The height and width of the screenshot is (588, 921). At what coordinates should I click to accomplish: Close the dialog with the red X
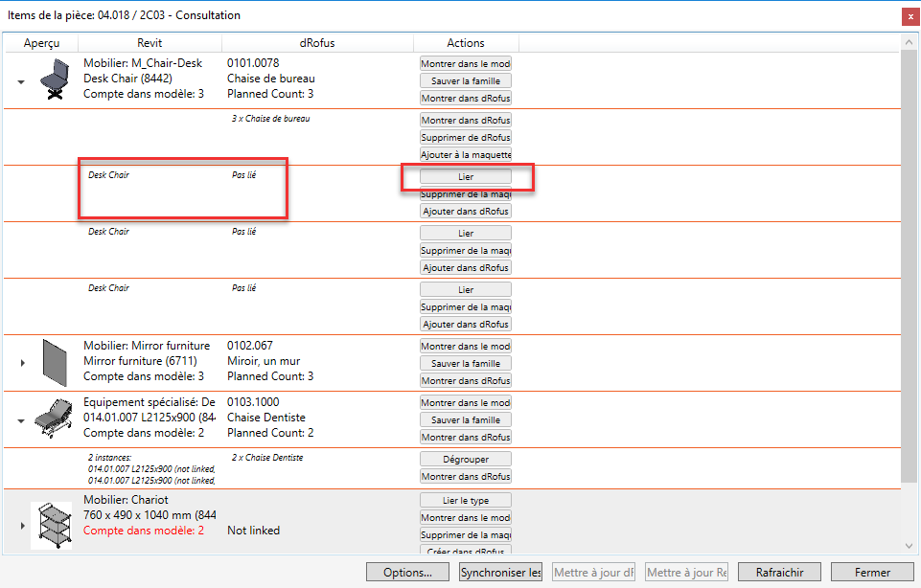pos(908,16)
